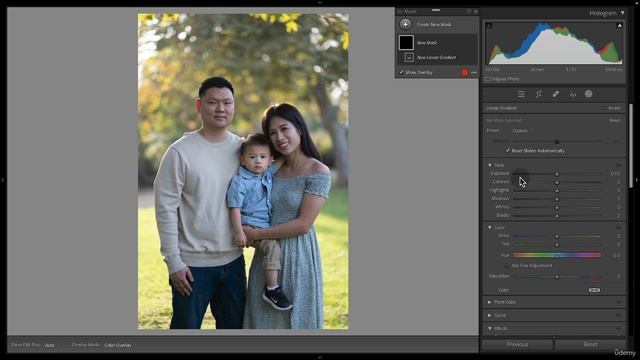Collapse the Tone section triangle
This screenshot has width=640, height=360.
pyautogui.click(x=490, y=165)
